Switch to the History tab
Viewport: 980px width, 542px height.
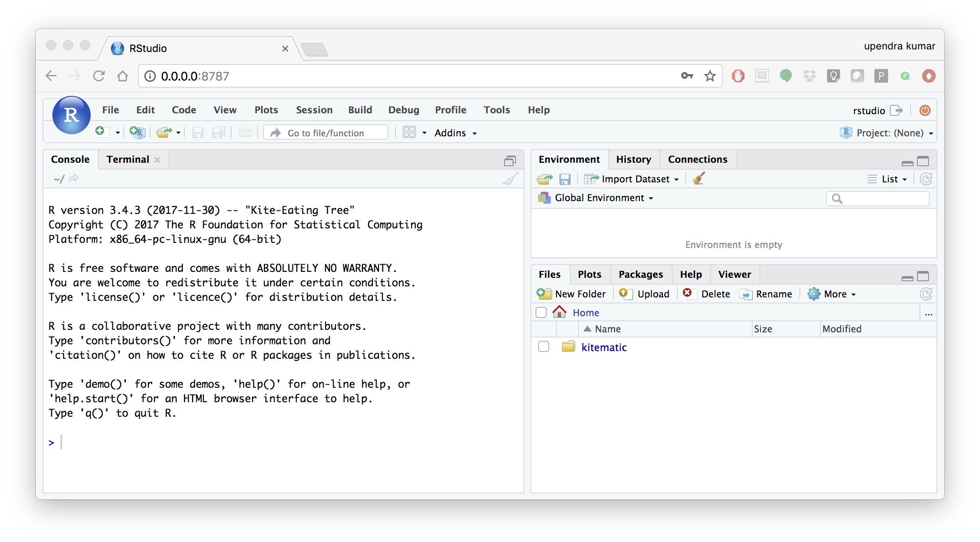(x=633, y=159)
